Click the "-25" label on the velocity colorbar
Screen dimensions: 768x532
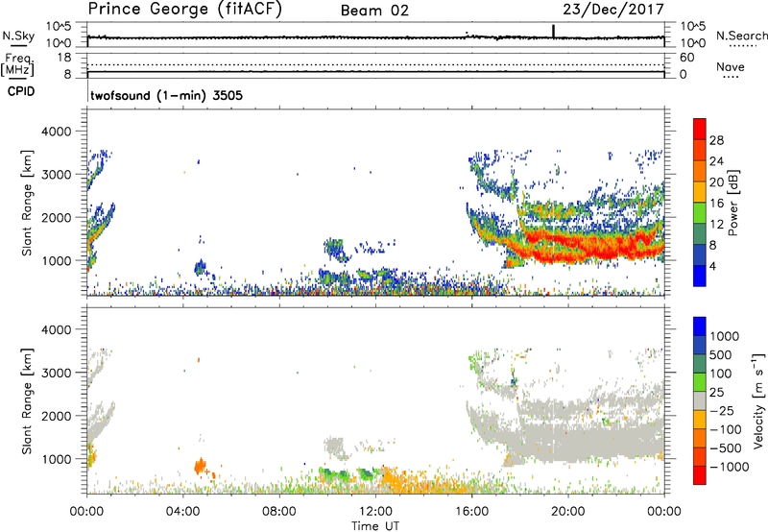(x=722, y=410)
